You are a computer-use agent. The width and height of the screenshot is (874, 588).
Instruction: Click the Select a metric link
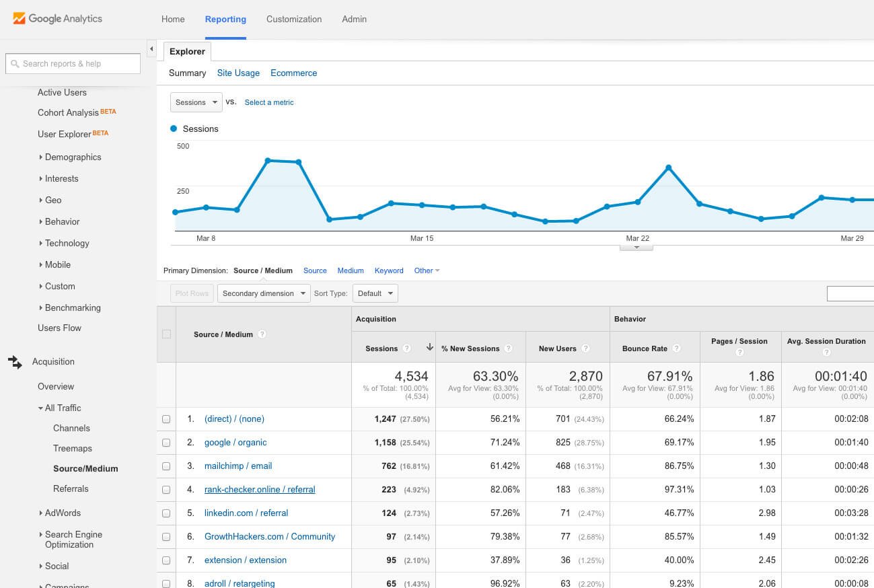[268, 102]
